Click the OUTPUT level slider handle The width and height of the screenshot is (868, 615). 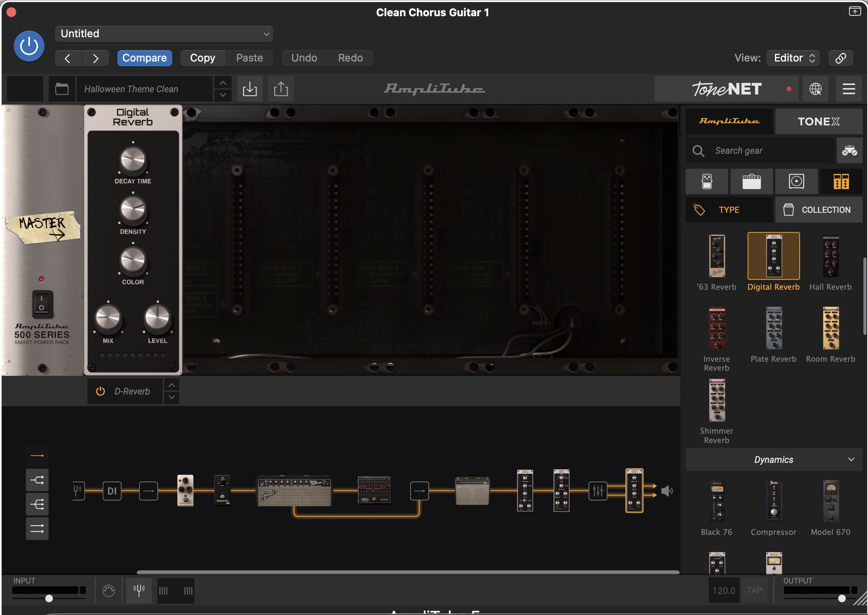tap(842, 598)
